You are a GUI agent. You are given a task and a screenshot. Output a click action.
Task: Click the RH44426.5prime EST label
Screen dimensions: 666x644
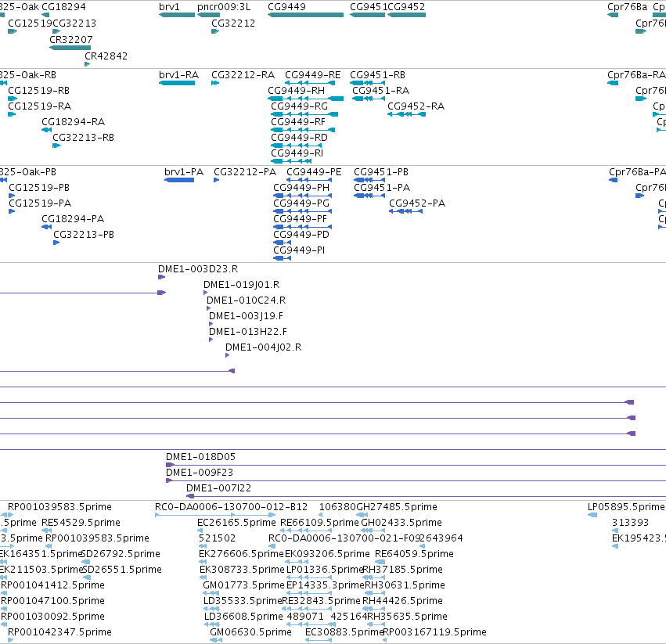click(x=402, y=601)
